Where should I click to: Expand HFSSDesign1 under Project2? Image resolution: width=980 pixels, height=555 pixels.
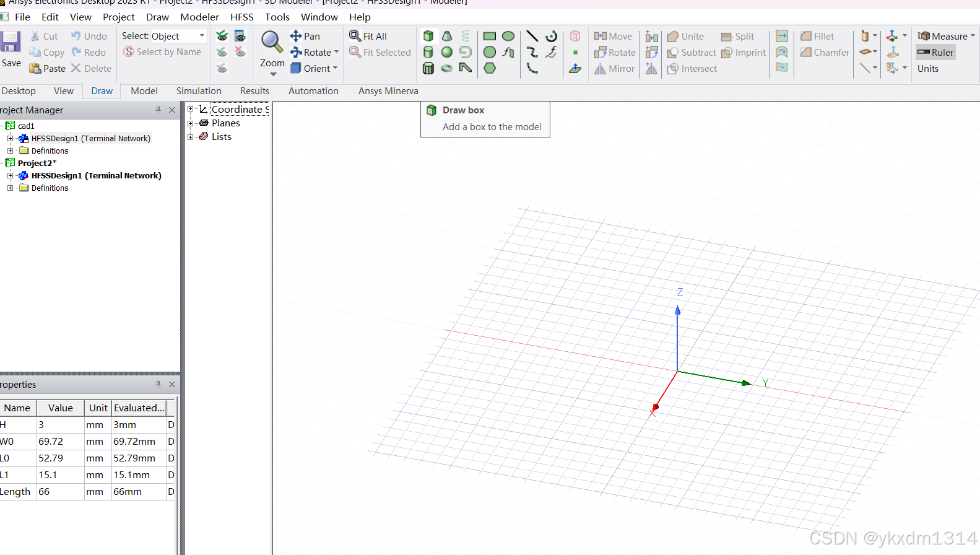coord(10,175)
